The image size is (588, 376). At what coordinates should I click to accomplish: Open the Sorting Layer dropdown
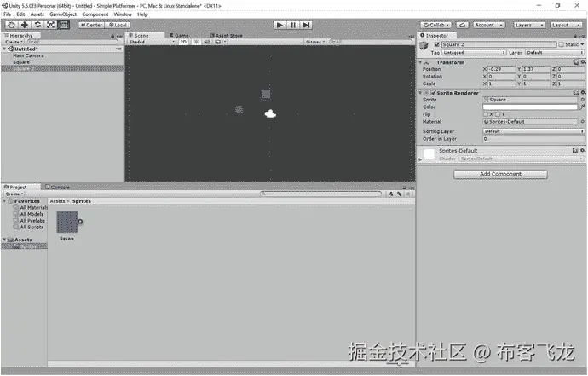533,131
